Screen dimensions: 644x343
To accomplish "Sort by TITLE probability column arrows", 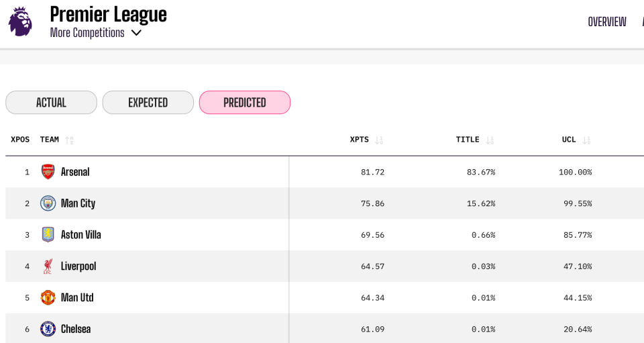I will coord(490,140).
